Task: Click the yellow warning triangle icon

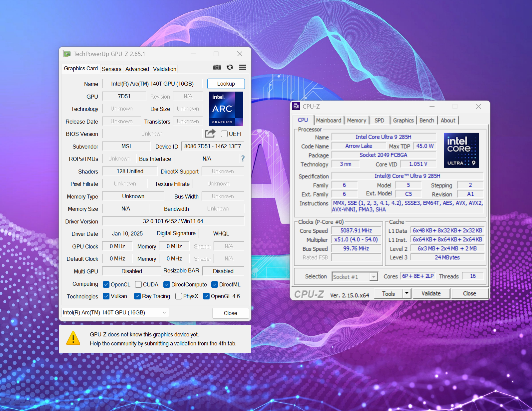Action: (73, 338)
